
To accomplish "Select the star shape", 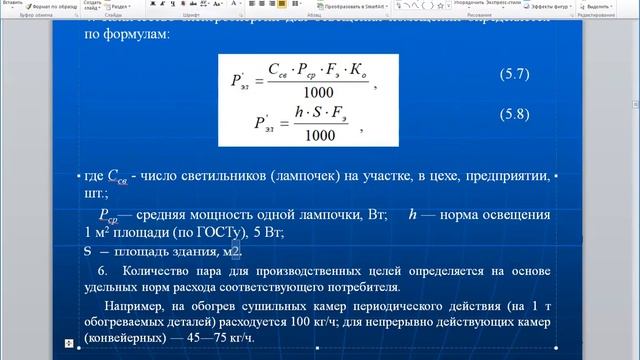I will 440,6.
